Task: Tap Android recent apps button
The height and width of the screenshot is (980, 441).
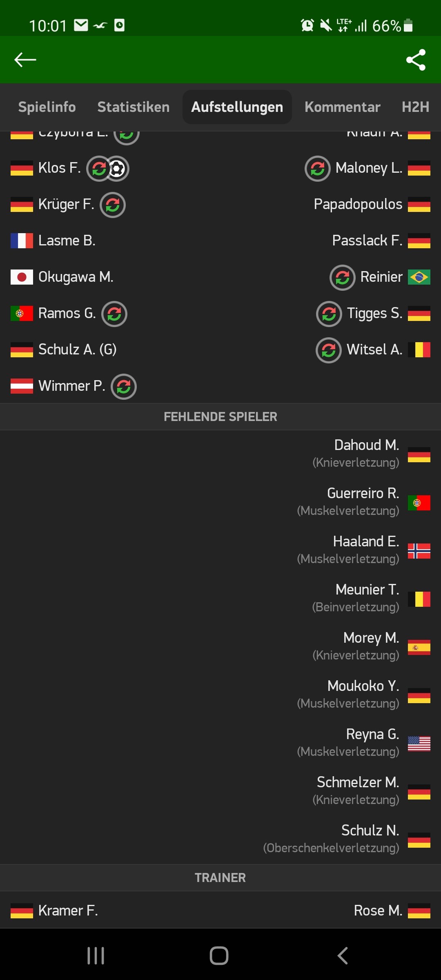Action: 96,955
